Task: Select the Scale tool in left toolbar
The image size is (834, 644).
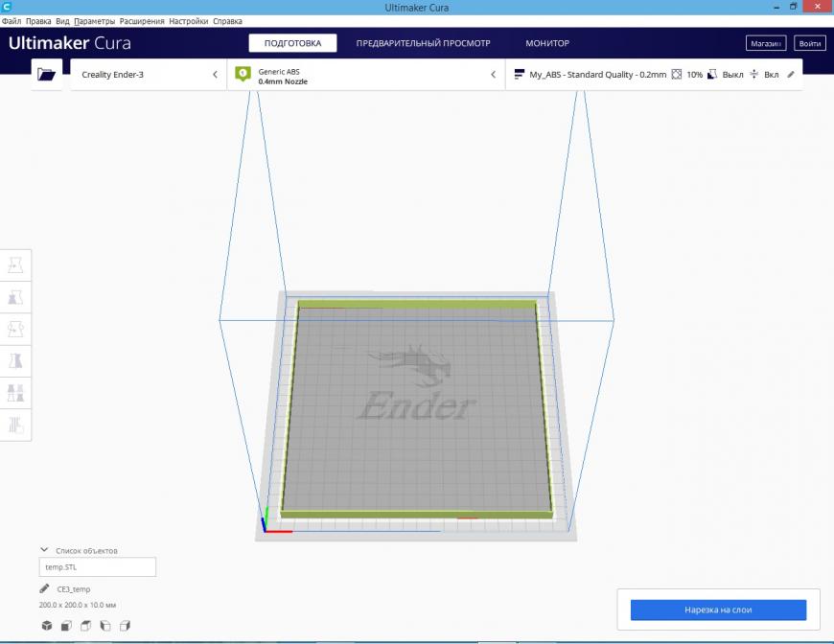Action: coord(15,297)
